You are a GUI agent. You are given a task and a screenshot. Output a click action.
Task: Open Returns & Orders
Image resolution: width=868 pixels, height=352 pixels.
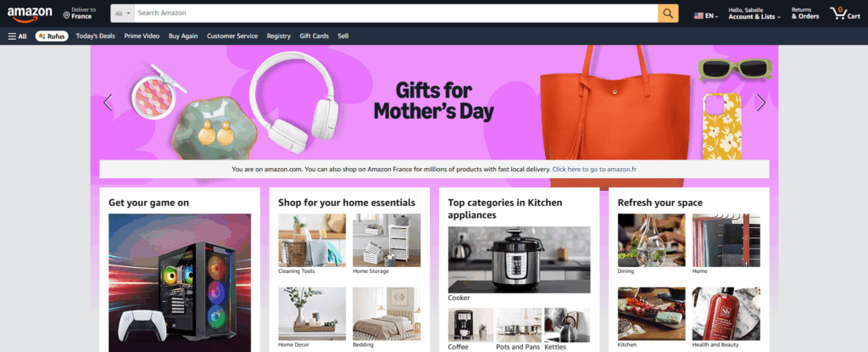(x=805, y=14)
